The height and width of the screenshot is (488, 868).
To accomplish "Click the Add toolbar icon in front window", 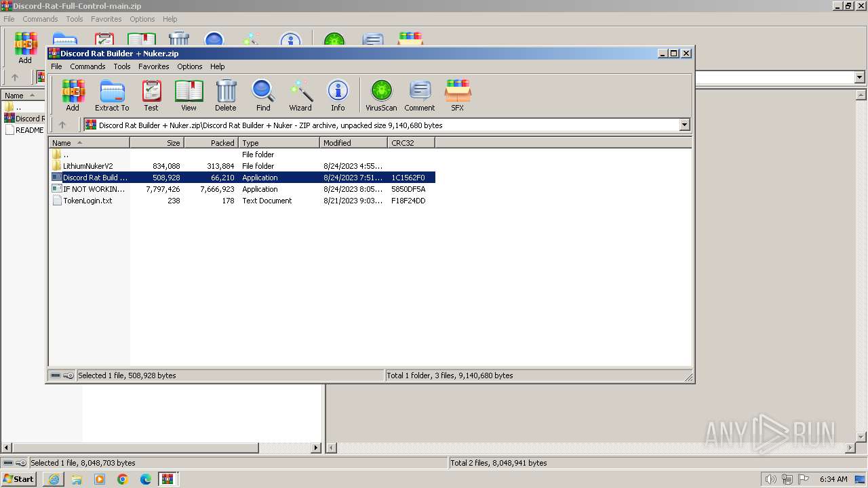I will (x=73, y=95).
